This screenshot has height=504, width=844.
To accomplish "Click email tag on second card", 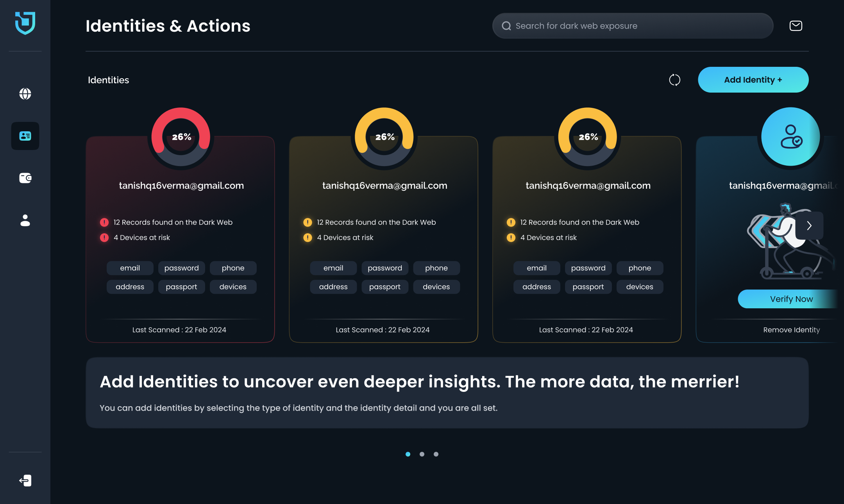I will coord(333,268).
